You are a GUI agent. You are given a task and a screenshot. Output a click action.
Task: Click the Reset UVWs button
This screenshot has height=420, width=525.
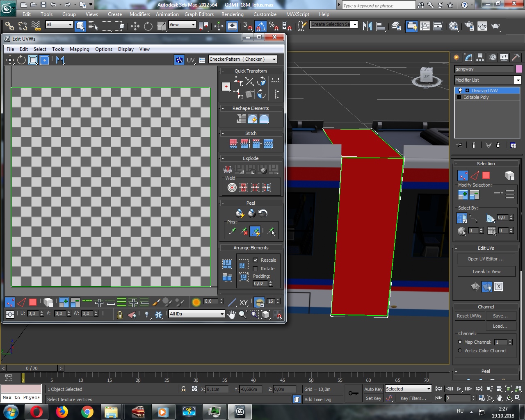point(469,316)
